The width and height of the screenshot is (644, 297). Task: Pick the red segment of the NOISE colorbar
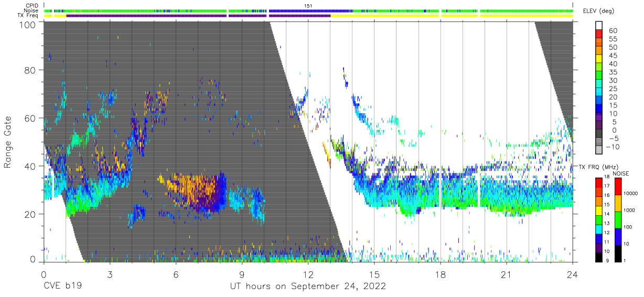pyautogui.click(x=618, y=186)
